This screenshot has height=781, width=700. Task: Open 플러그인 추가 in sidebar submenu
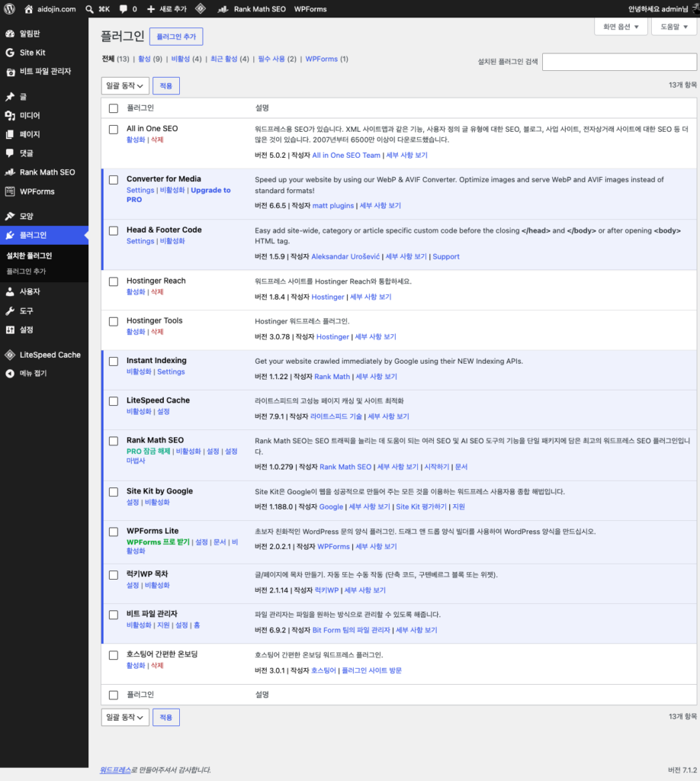click(x=26, y=272)
